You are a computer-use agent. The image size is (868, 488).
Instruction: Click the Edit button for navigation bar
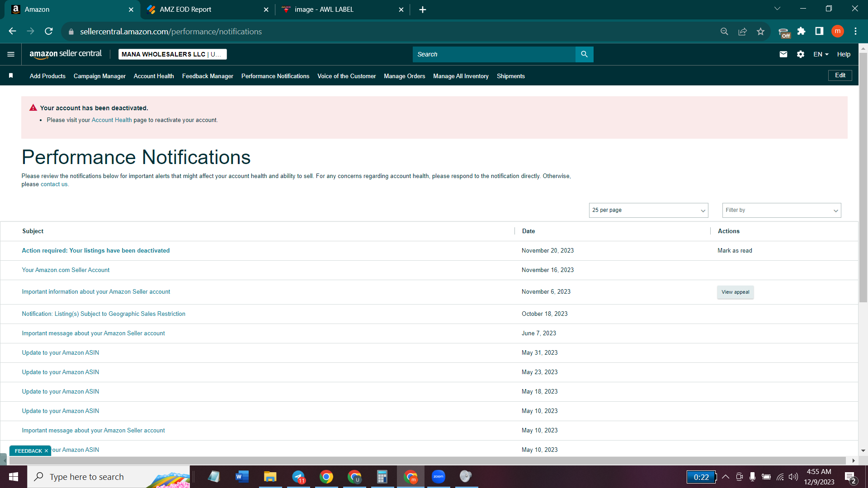click(x=840, y=75)
